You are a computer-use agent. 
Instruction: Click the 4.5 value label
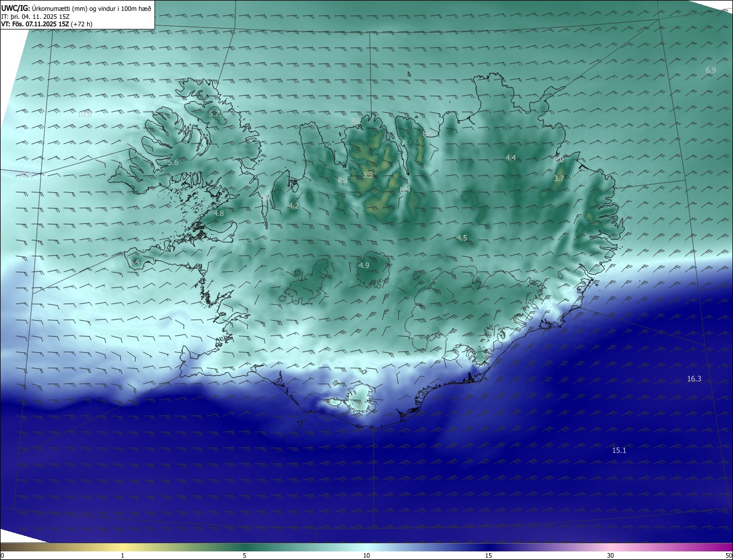point(462,238)
